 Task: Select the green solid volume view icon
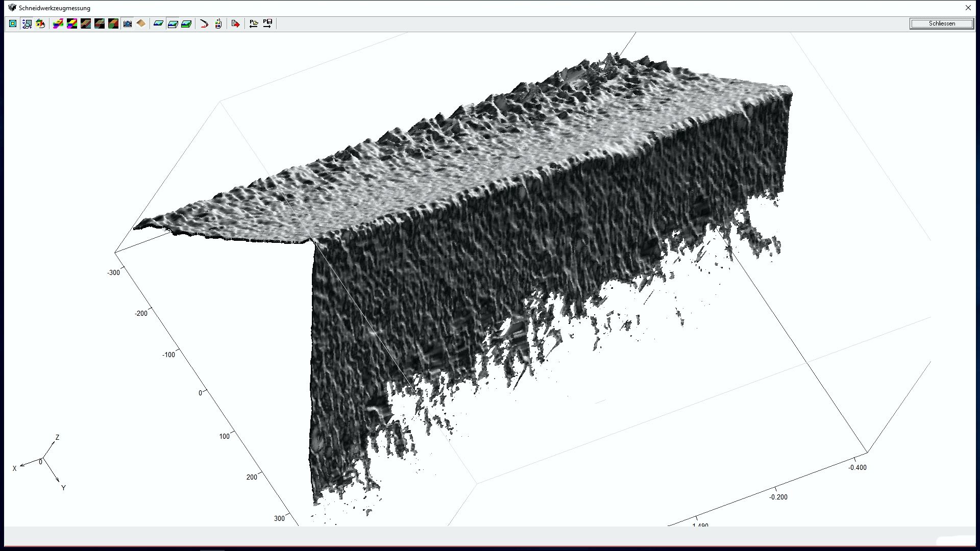186,23
